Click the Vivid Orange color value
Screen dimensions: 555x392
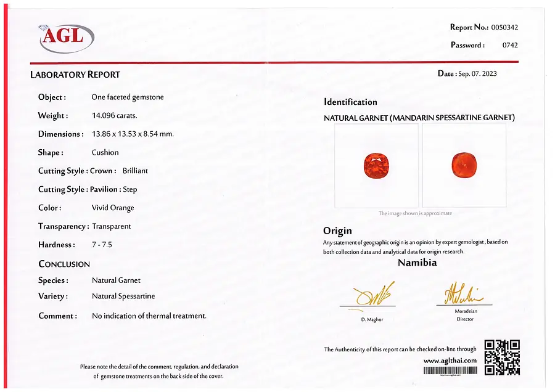[x=113, y=208]
